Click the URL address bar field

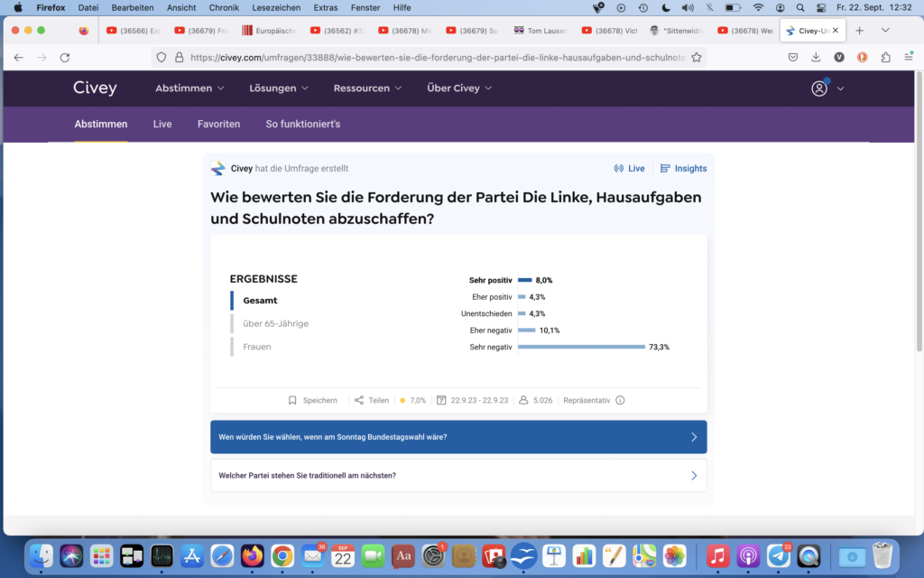click(433, 57)
